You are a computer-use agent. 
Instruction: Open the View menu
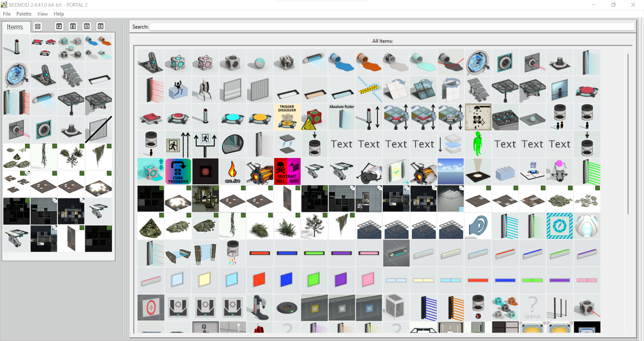(42, 14)
